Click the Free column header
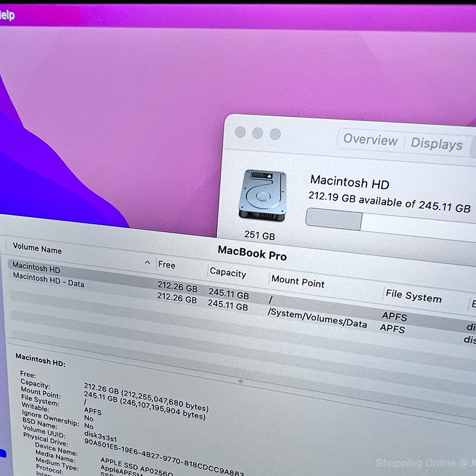This screenshot has height=476, width=476. (167, 265)
